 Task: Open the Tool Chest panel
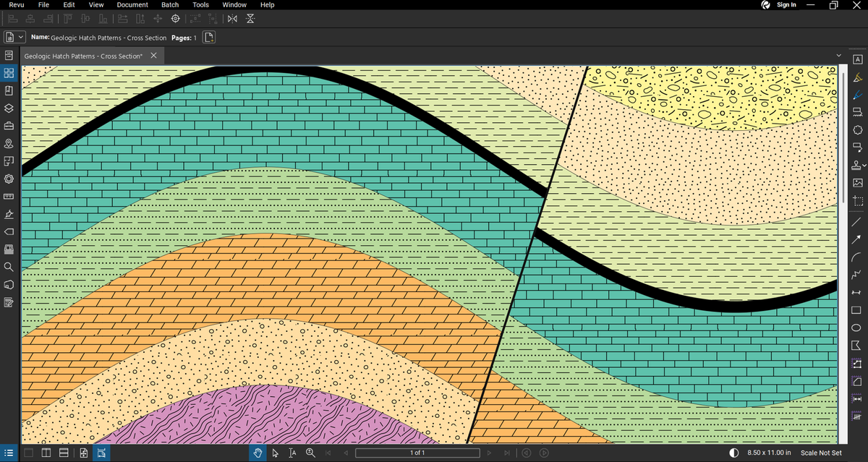pyautogui.click(x=9, y=126)
